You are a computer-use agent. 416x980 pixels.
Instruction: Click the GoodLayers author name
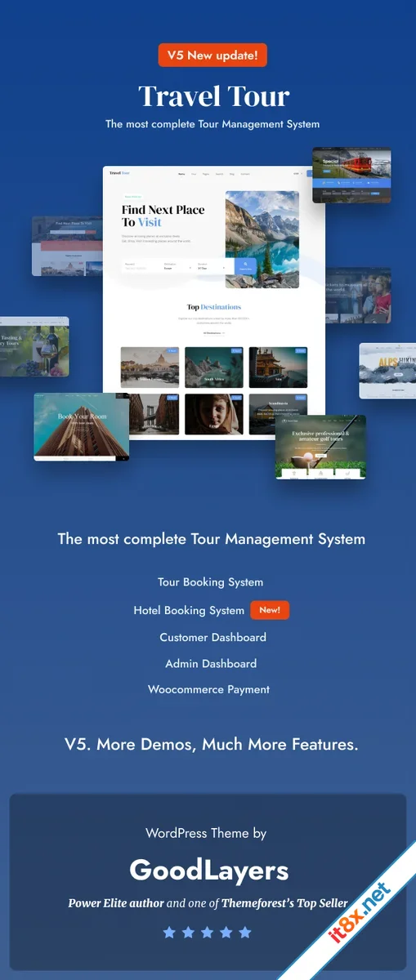209,871
